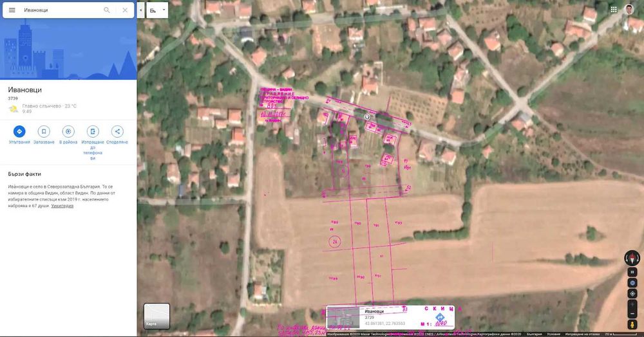Viewport: 644px width, 337px height.
Task: Click the directions icon in Ивановци card
Action: tap(440, 317)
